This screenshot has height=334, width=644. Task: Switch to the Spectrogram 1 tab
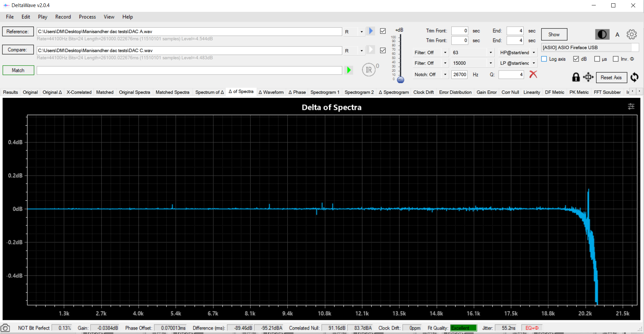(325, 92)
